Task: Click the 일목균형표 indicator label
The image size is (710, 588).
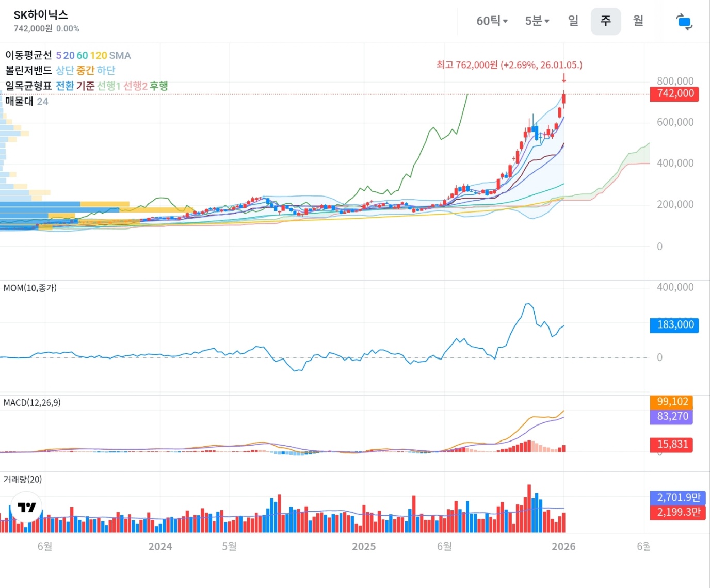Action: point(29,86)
